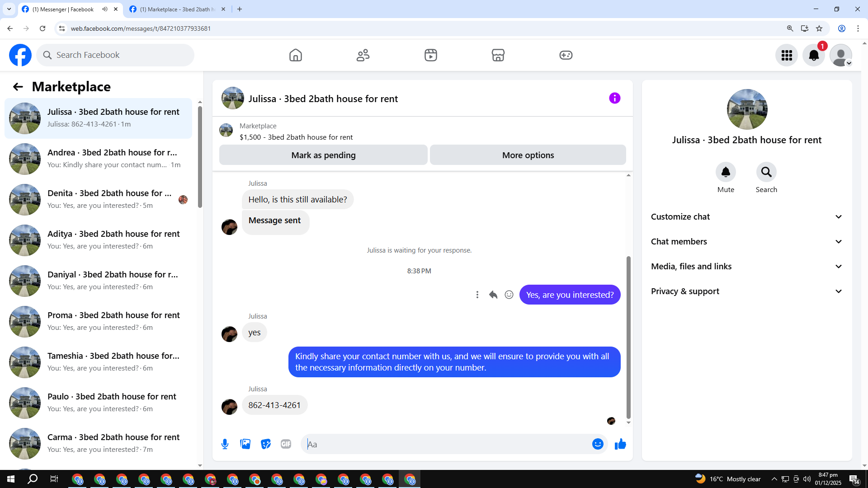Reload the page in the browser
This screenshot has height=488, width=868.
(x=42, y=28)
